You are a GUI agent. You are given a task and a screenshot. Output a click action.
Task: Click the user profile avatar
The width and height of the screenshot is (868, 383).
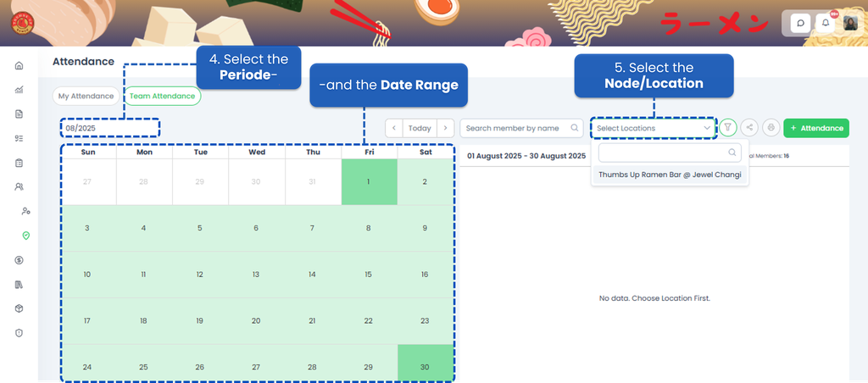(x=849, y=23)
